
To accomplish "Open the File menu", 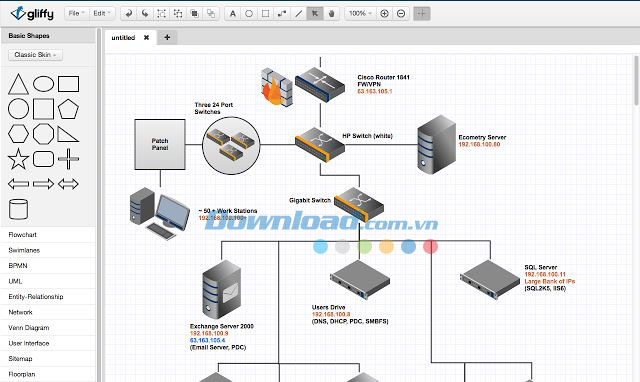I will tap(76, 13).
